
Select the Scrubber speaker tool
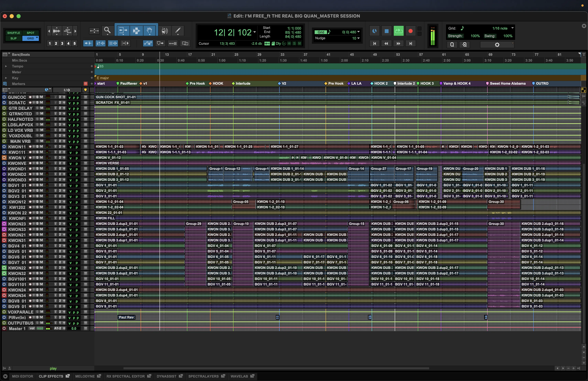[x=165, y=31]
